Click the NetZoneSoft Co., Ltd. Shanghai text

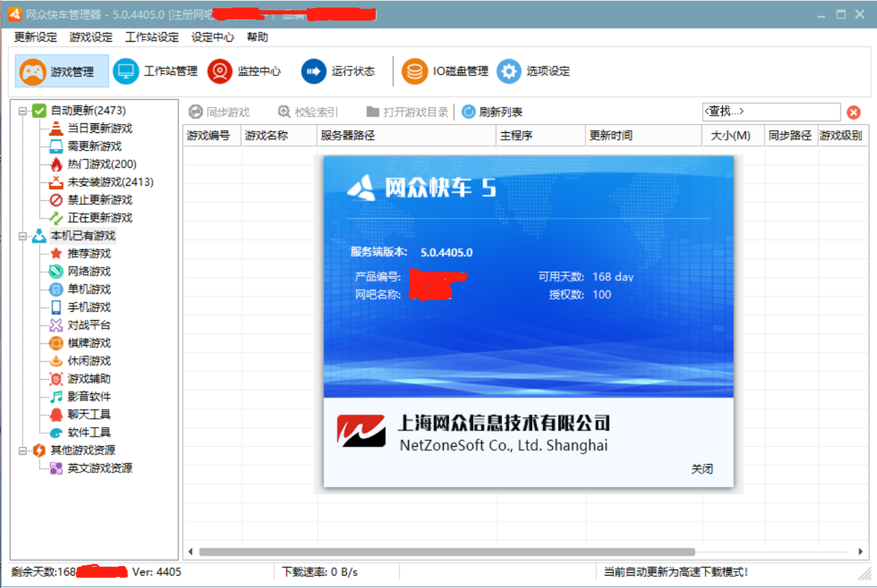503,445
